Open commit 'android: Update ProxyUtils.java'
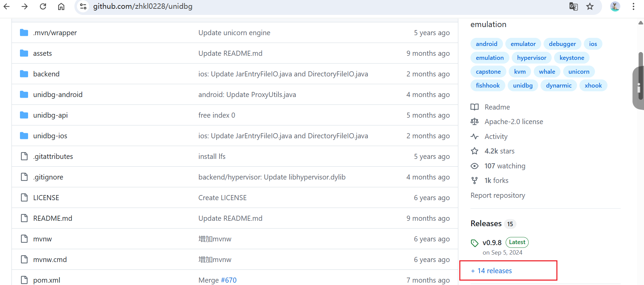Viewport: 644px width, 285px height. pyautogui.click(x=247, y=95)
